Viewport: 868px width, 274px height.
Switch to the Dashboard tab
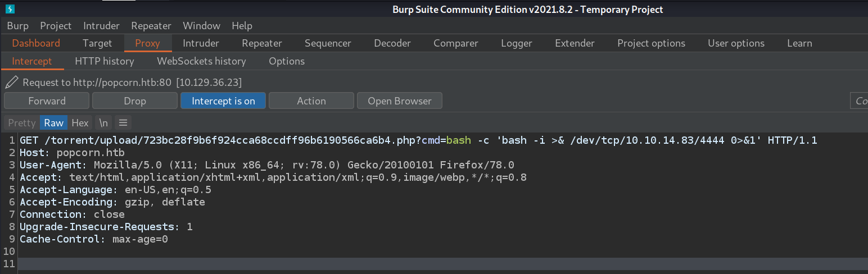click(36, 43)
